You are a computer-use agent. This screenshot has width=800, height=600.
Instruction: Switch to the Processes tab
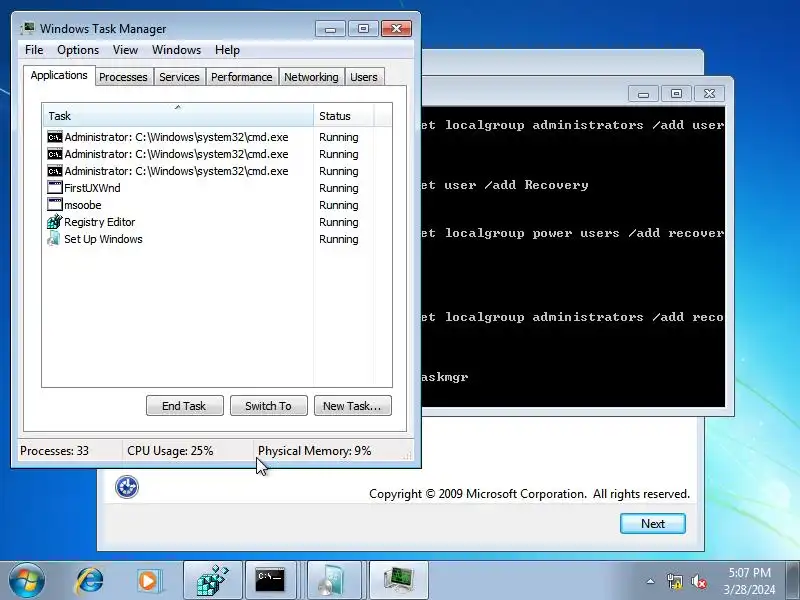(123, 77)
